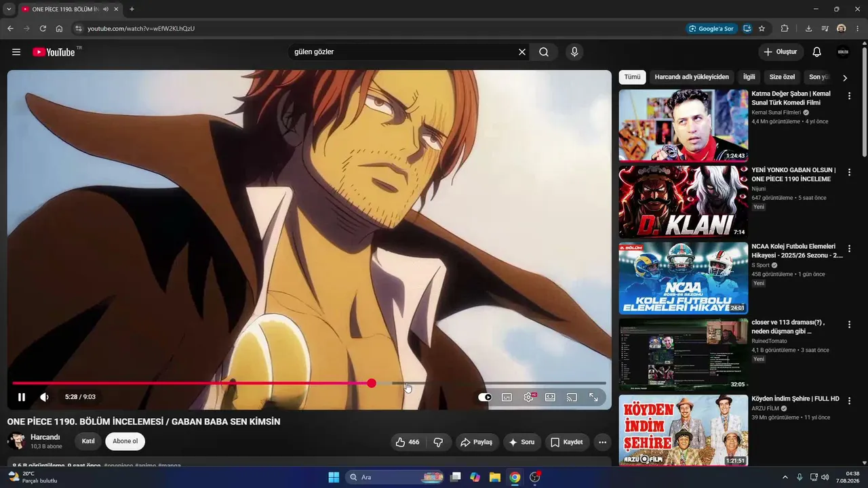Image resolution: width=868 pixels, height=488 pixels.
Task: Focus the YouTube search field
Action: pos(403,52)
